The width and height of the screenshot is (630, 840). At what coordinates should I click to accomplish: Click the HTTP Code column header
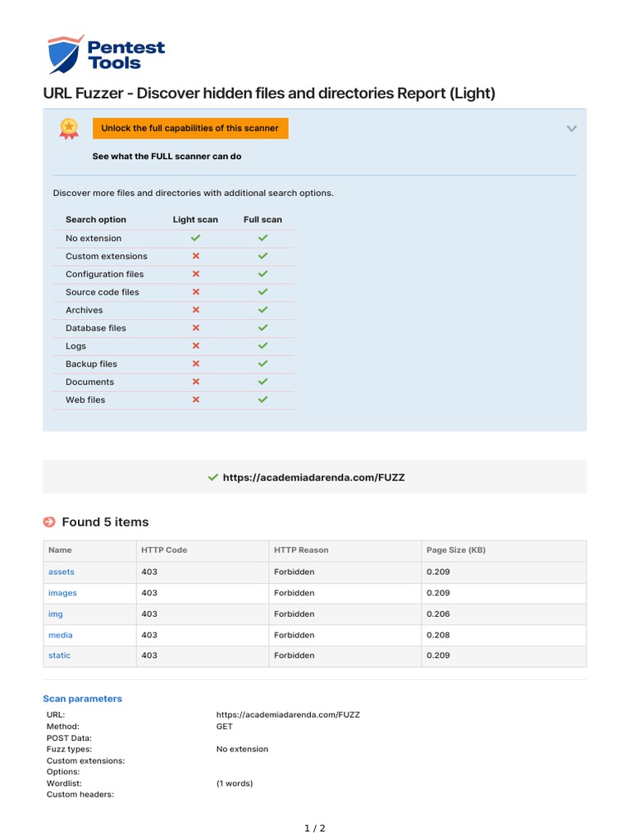click(x=164, y=550)
